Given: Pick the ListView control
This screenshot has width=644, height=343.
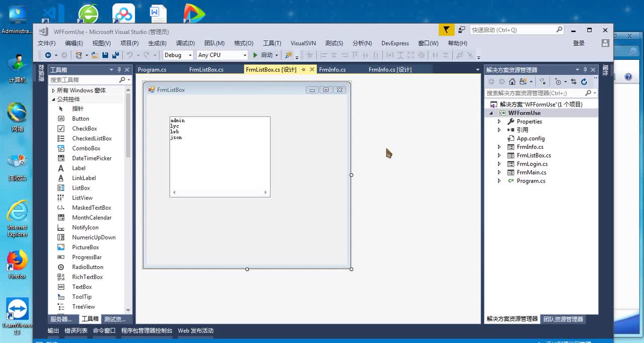Looking at the screenshot, I should click(82, 198).
